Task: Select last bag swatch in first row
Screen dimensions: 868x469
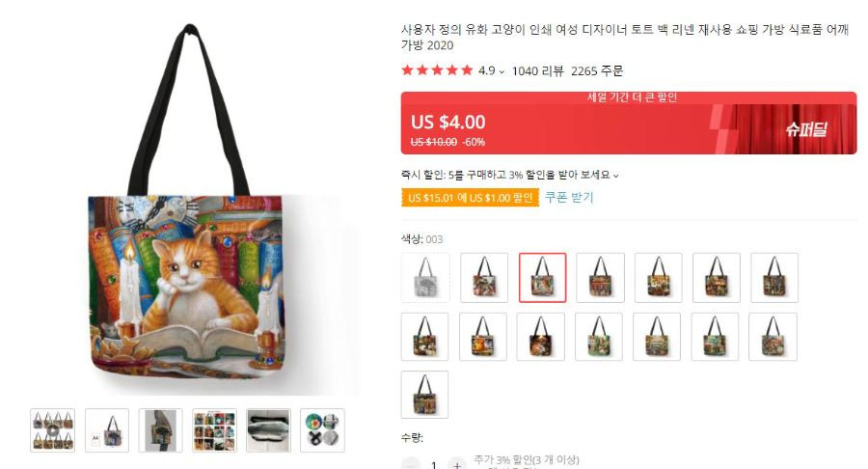Action: click(774, 278)
